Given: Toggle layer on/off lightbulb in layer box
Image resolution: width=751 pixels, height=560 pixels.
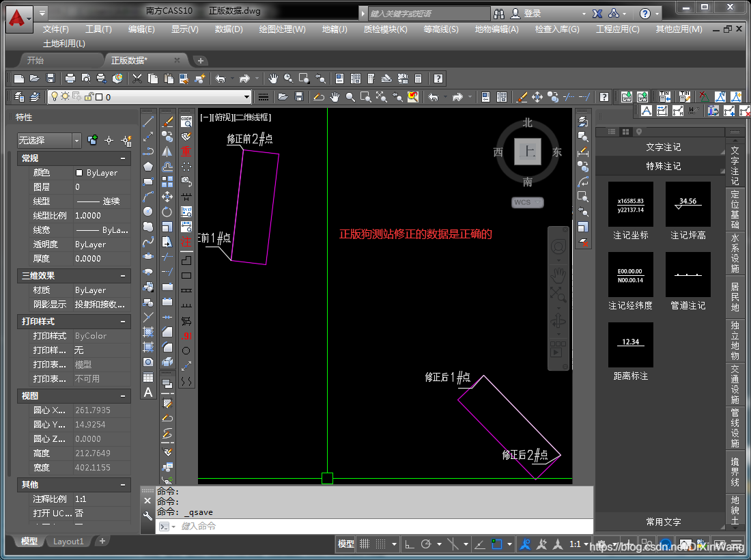Looking at the screenshot, I should pos(54,97).
